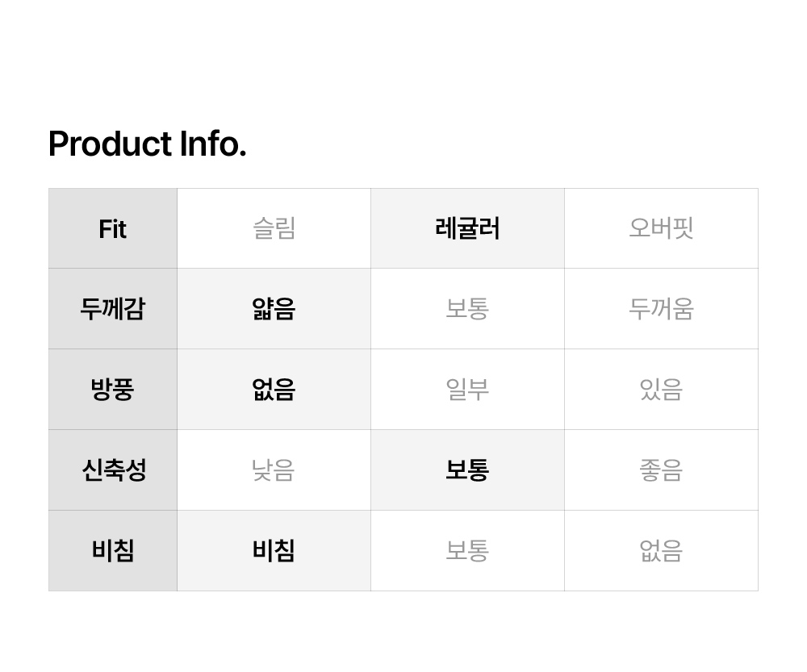This screenshot has width=807, height=672.
Task: Select 없음 in the 비침 row
Action: (661, 551)
